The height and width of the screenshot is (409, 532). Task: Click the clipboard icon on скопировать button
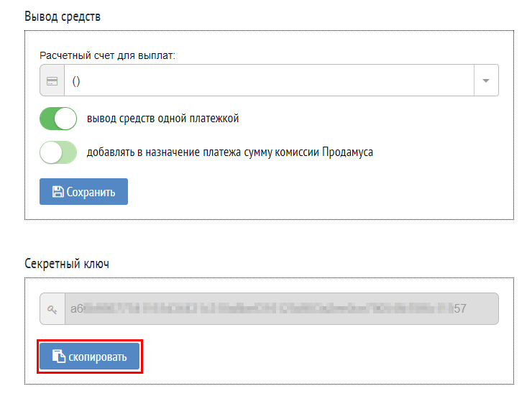[x=58, y=357]
